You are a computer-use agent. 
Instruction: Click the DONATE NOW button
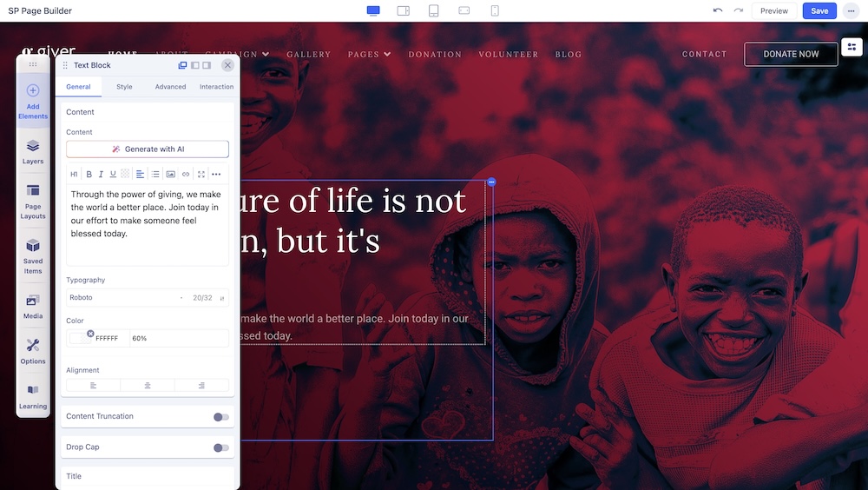point(791,55)
